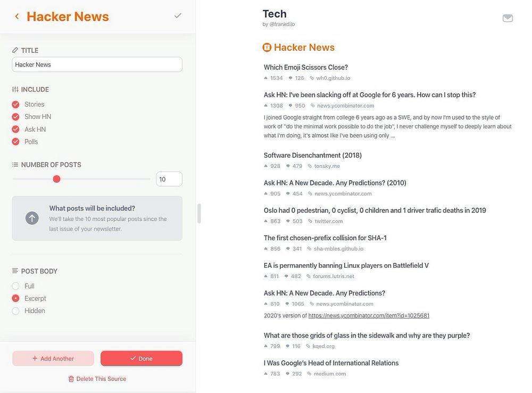Click the number of posts slider handle

57,179
